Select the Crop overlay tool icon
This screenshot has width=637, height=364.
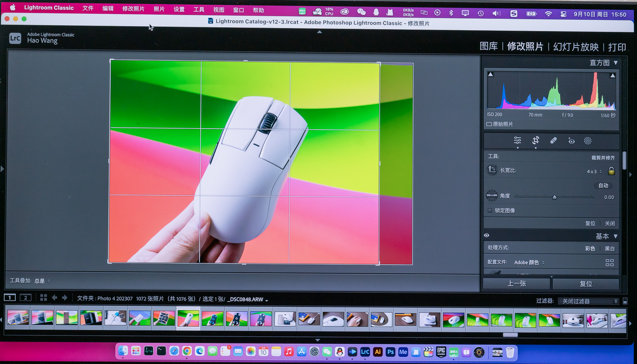pos(535,141)
